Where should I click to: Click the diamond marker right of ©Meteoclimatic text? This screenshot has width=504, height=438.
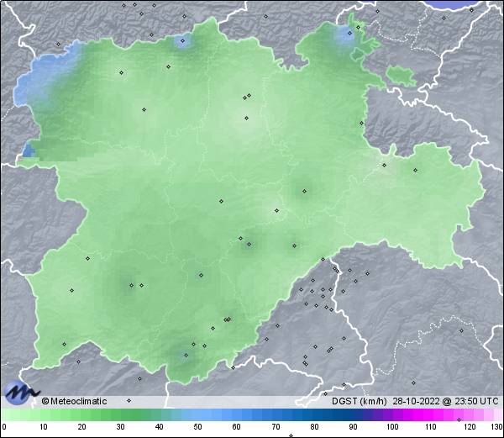click(x=129, y=401)
